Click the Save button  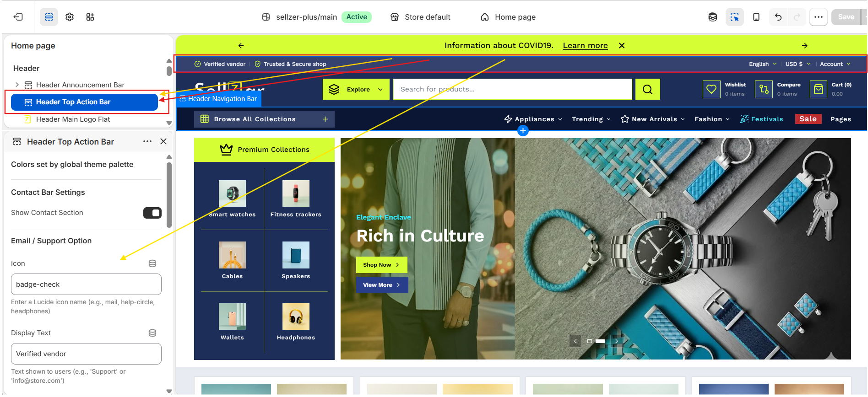pos(846,17)
